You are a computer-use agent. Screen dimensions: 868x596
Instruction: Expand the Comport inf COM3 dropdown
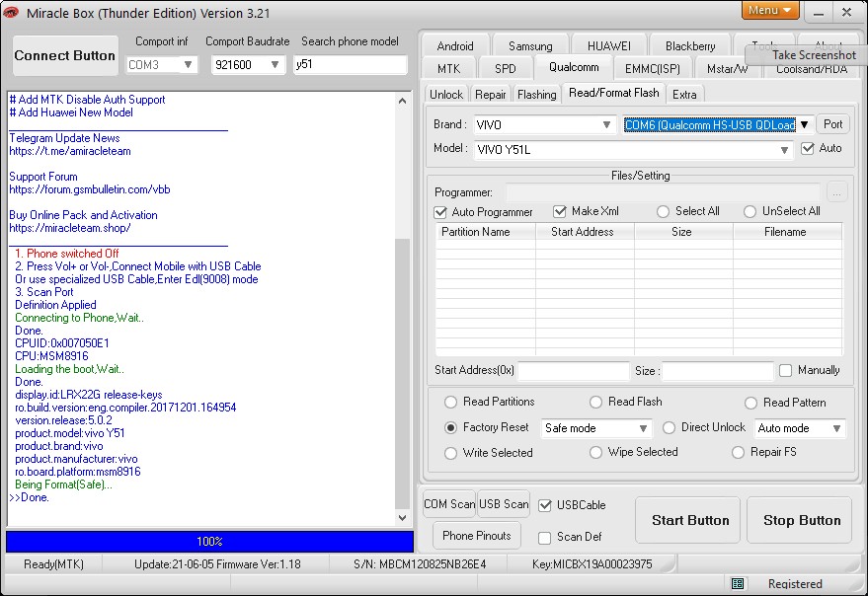click(189, 65)
